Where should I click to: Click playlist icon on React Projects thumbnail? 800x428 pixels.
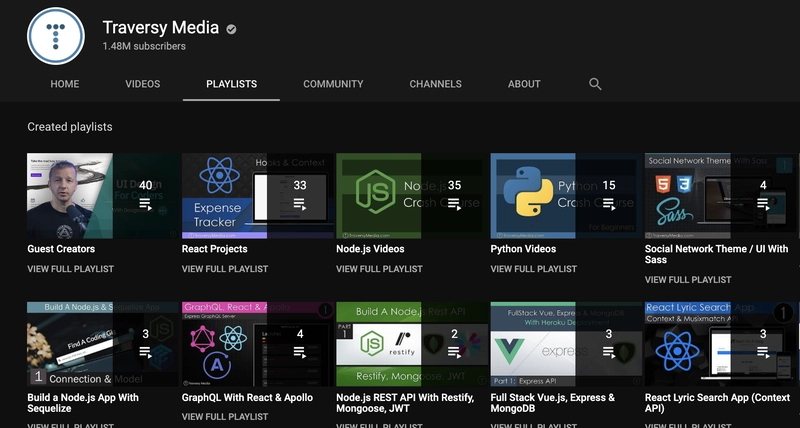coord(299,205)
